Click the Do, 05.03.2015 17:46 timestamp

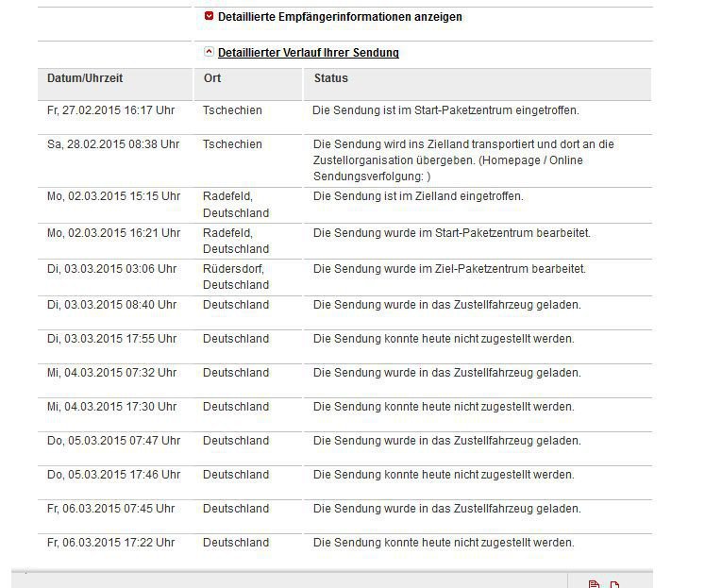(x=113, y=475)
